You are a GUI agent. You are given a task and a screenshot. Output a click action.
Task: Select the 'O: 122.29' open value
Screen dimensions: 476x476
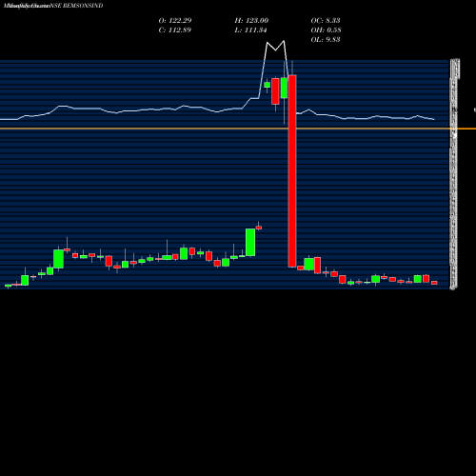175,20
